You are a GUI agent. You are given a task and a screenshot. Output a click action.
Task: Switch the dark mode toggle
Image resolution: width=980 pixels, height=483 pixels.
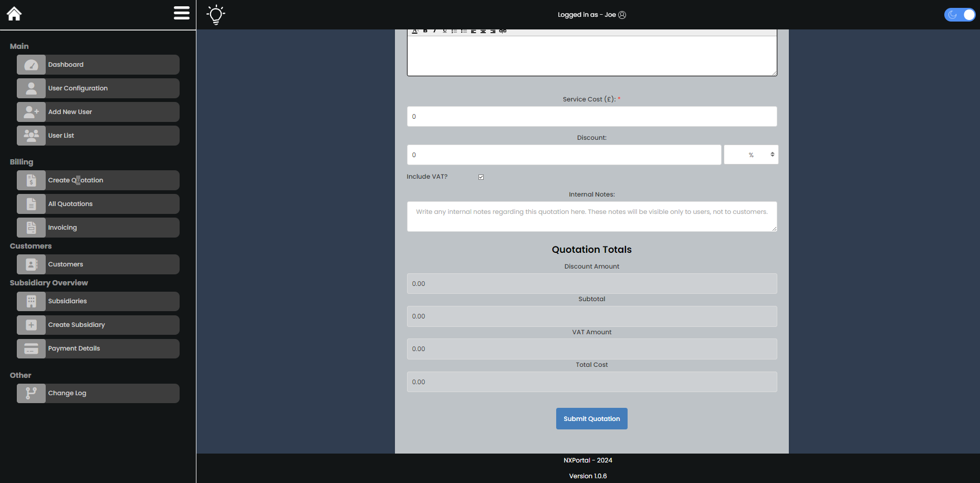[960, 15]
